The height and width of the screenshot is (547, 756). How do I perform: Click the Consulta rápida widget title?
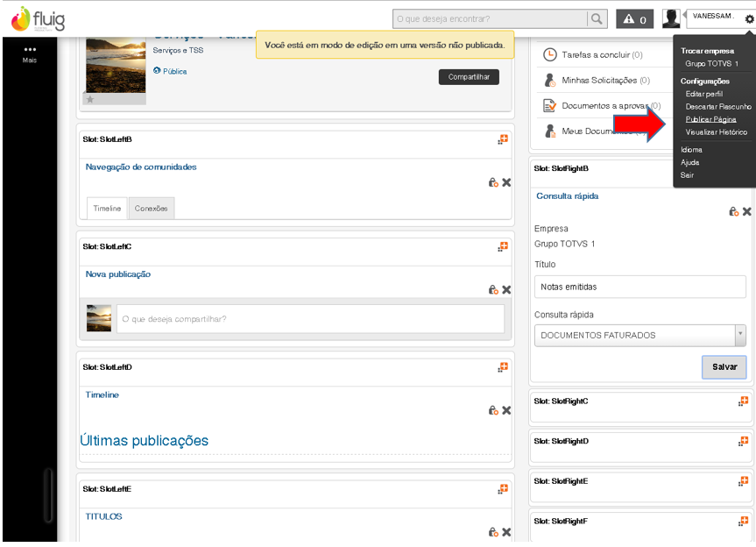point(568,195)
